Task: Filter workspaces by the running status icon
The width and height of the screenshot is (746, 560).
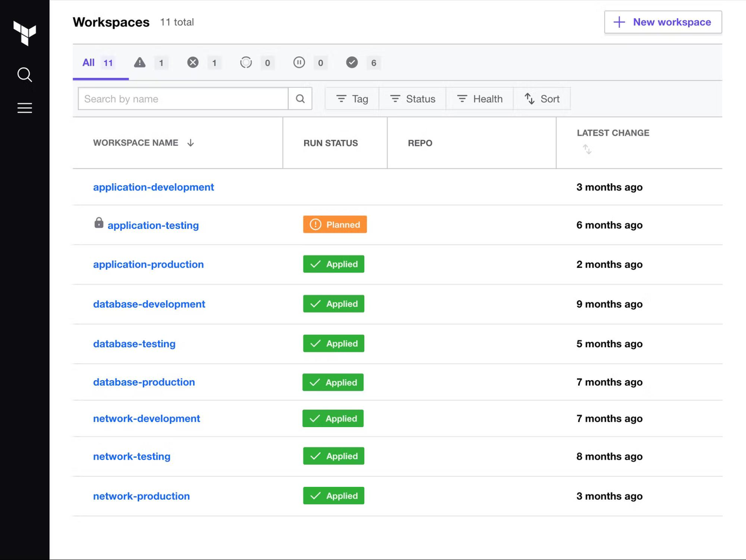Action: click(246, 62)
